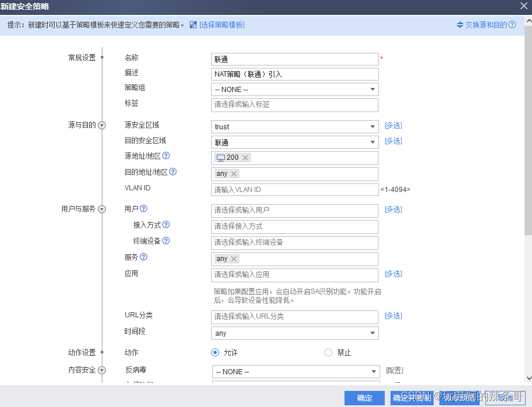The image size is (532, 407).
Task: Click the 标签 input field
Action: pyautogui.click(x=295, y=105)
